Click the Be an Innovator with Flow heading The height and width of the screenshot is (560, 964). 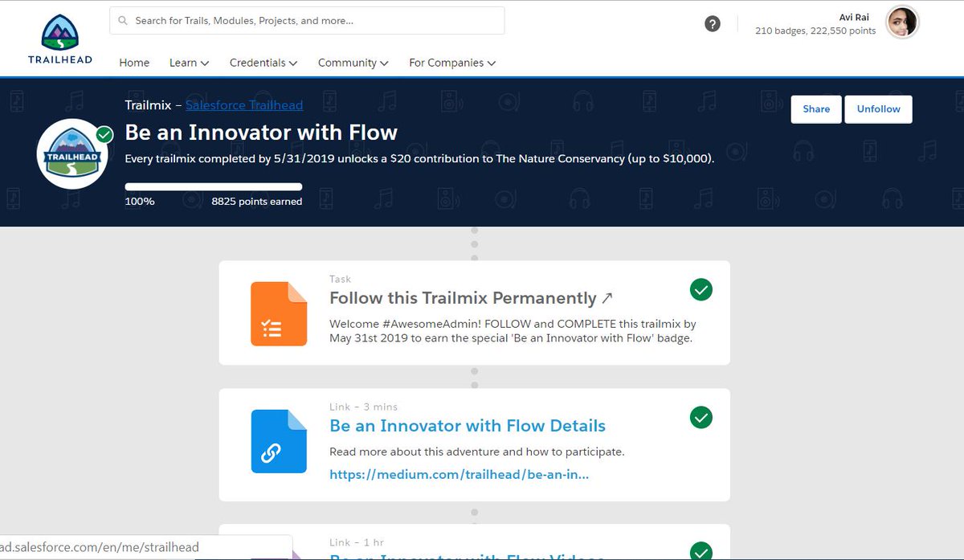point(261,133)
